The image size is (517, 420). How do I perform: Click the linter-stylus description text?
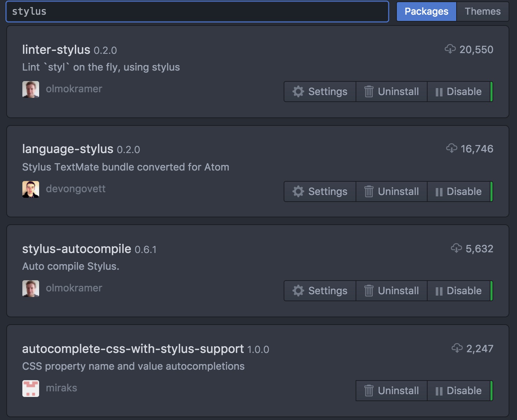[101, 67]
